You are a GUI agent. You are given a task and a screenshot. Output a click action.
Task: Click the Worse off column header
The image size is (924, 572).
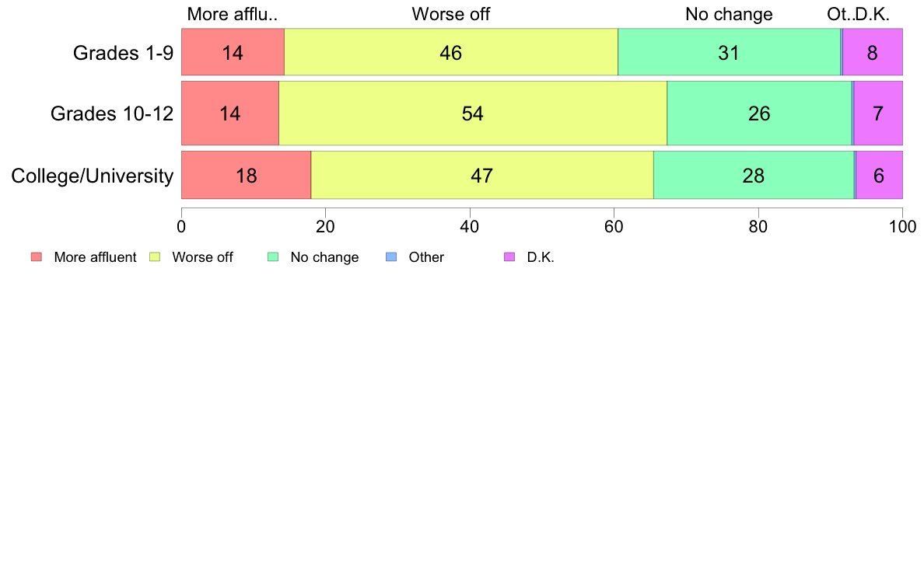pos(451,14)
